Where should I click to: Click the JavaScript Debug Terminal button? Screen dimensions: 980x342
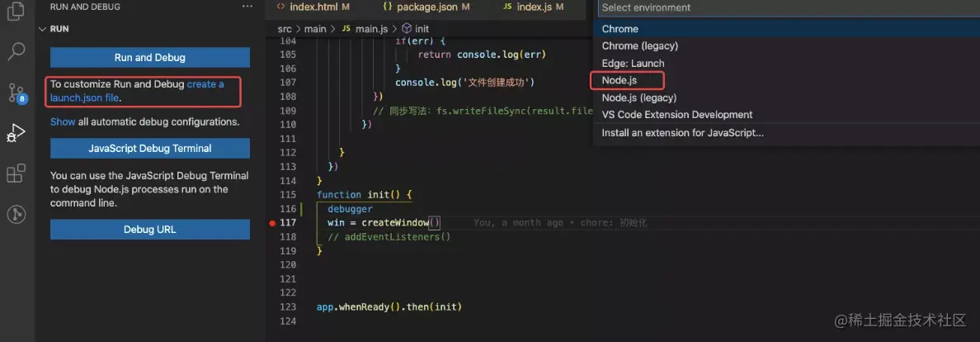(150, 149)
